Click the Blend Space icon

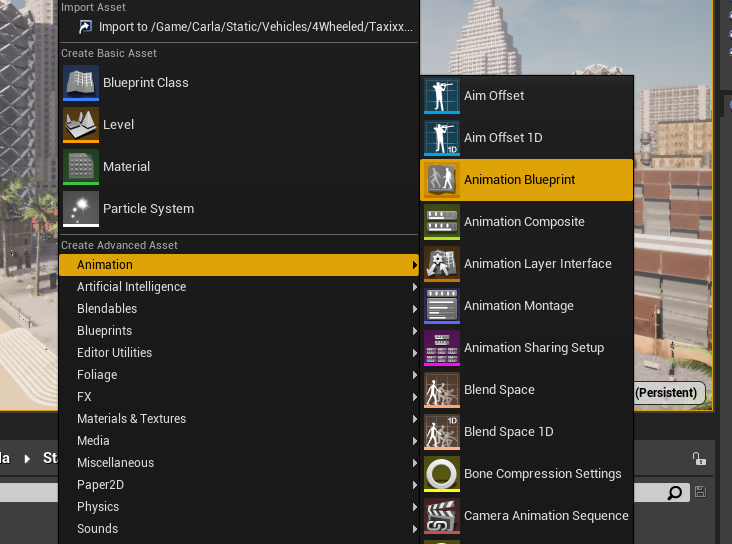tap(442, 390)
